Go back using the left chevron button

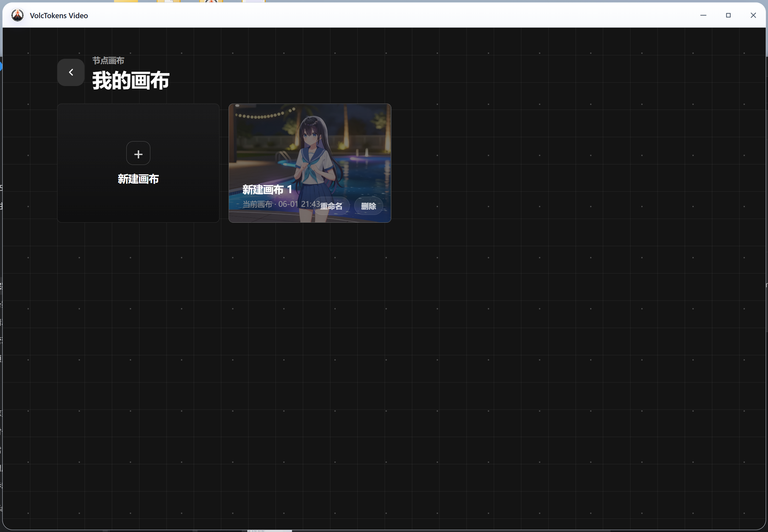coord(71,72)
